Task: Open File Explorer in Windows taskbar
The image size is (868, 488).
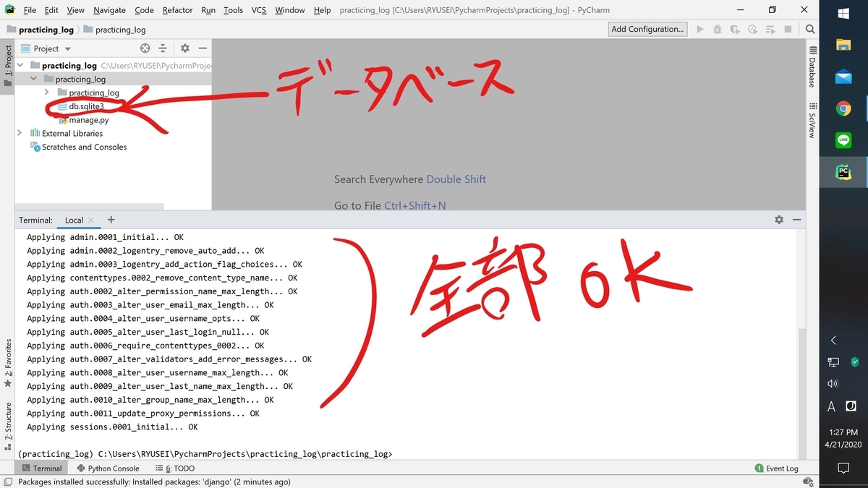Action: [843, 45]
